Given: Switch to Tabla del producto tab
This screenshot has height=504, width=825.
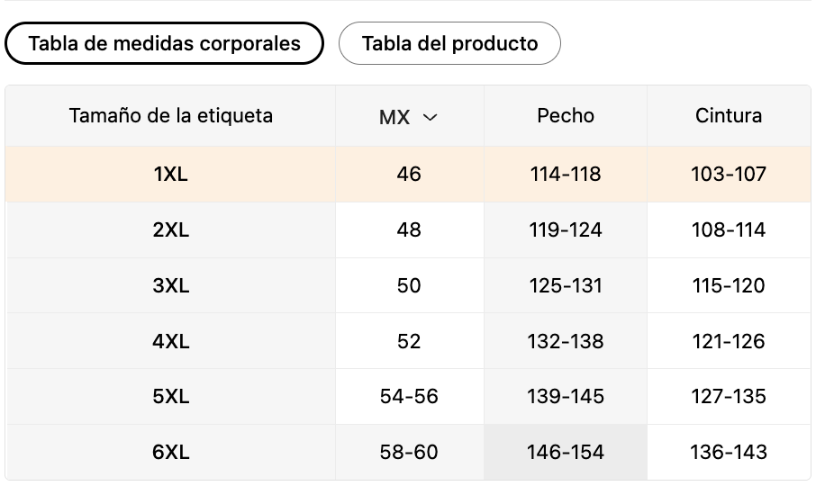Looking at the screenshot, I should (449, 43).
